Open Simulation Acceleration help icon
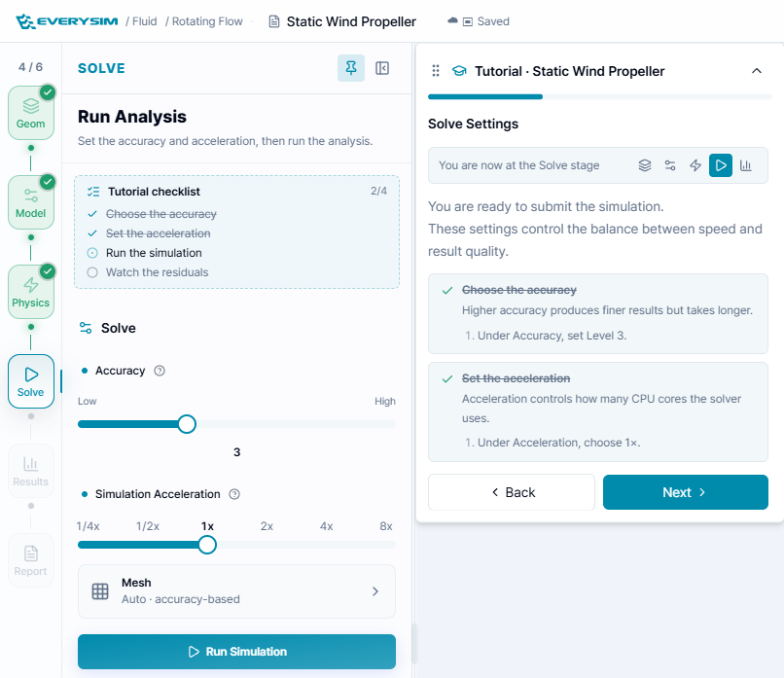Image resolution: width=784 pixels, height=678 pixels. tap(234, 494)
